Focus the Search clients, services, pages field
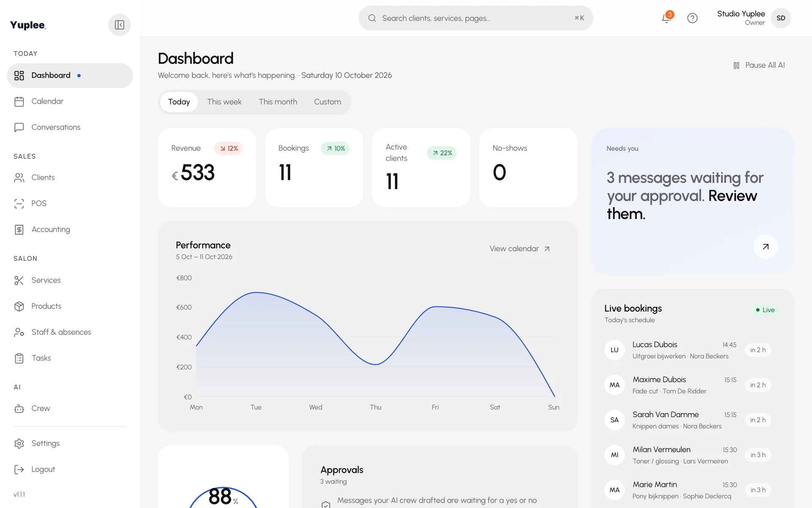This screenshot has width=812, height=508. tap(476, 18)
